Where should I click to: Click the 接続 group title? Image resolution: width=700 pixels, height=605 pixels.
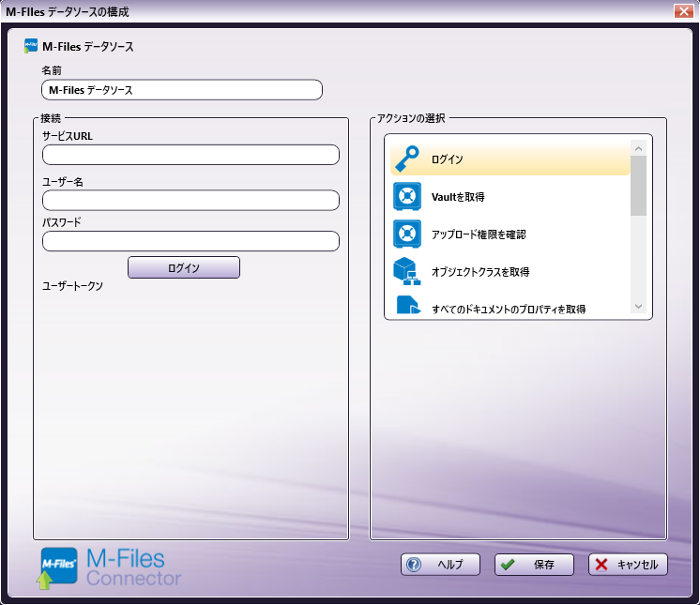[51, 118]
